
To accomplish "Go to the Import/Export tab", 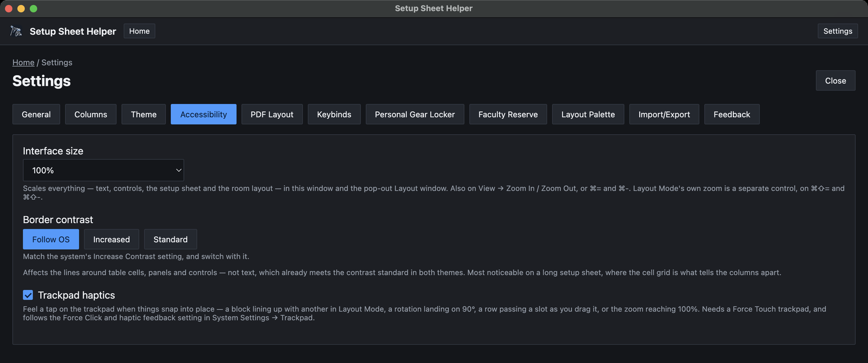I will (x=664, y=114).
